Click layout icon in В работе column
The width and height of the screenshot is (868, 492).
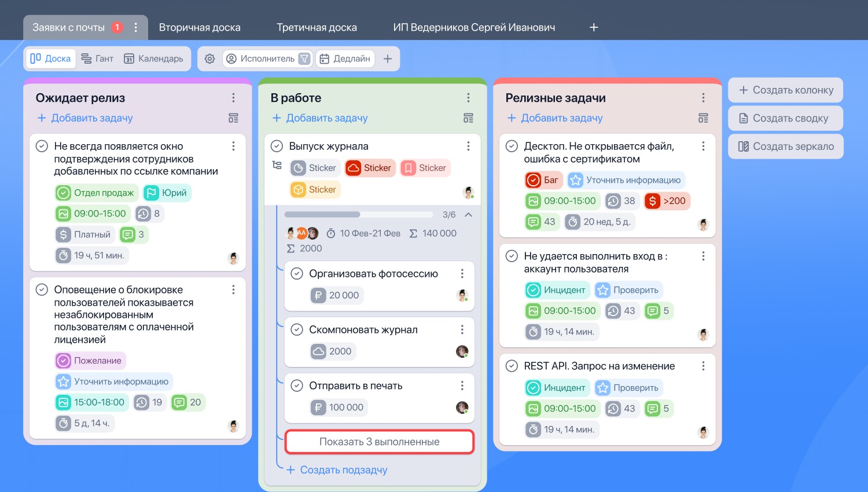(468, 118)
